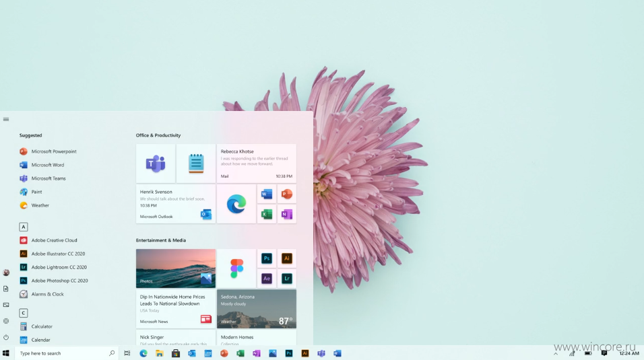Click the Power button in Start rail

(6, 337)
